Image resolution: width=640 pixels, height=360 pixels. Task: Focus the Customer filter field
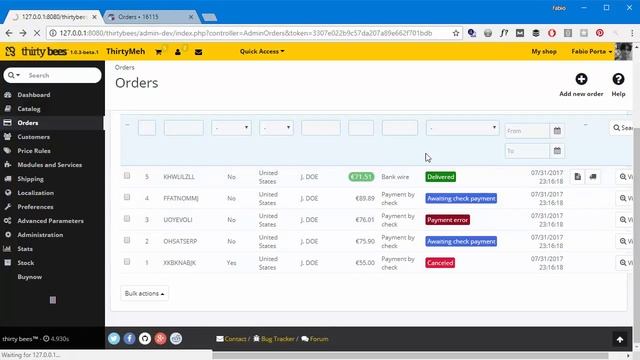point(321,128)
